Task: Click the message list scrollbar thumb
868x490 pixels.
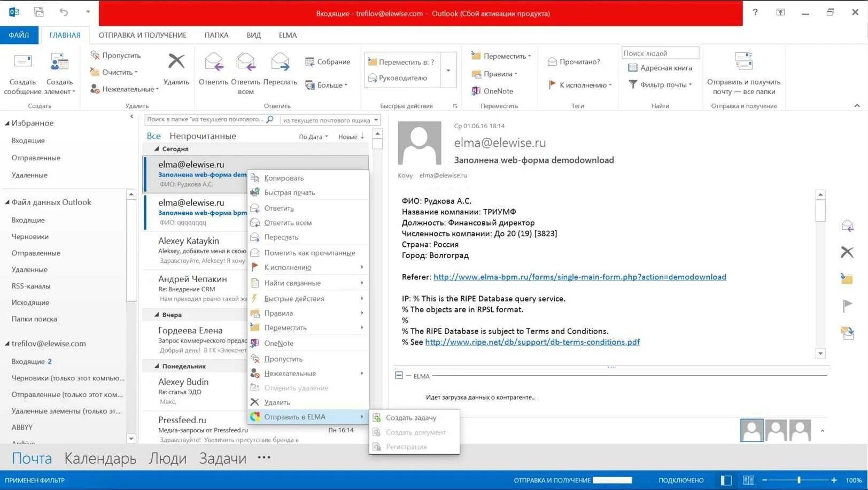Action: click(378, 144)
